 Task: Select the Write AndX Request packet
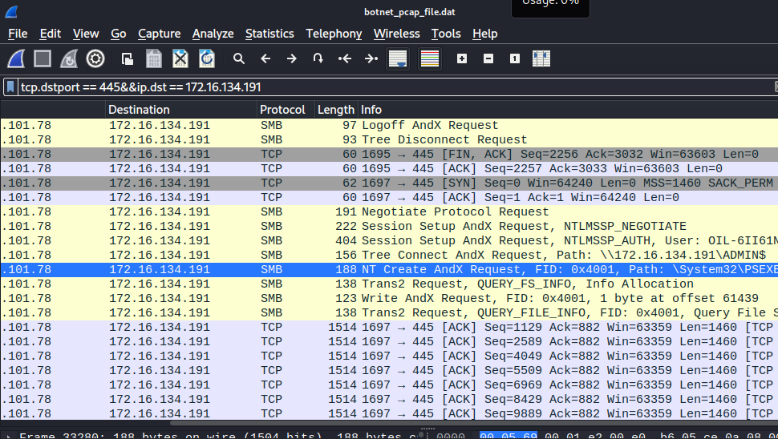click(x=389, y=298)
